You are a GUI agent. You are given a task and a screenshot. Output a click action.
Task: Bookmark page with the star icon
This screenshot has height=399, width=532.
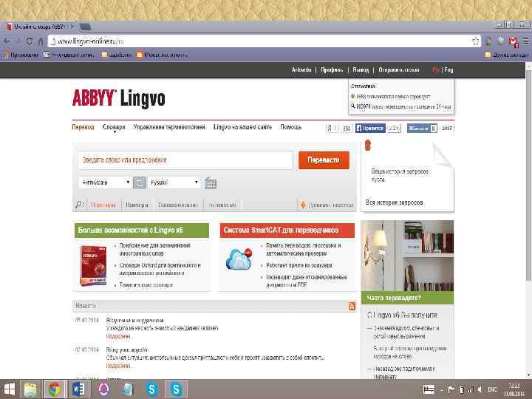pyautogui.click(x=475, y=41)
